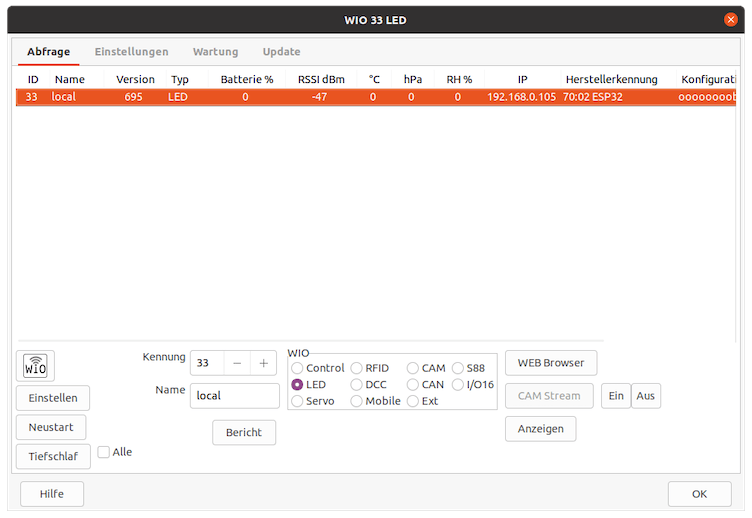Image resolution: width=752 pixels, height=518 pixels.
Task: Choose the Servo WIO type
Action: (297, 401)
